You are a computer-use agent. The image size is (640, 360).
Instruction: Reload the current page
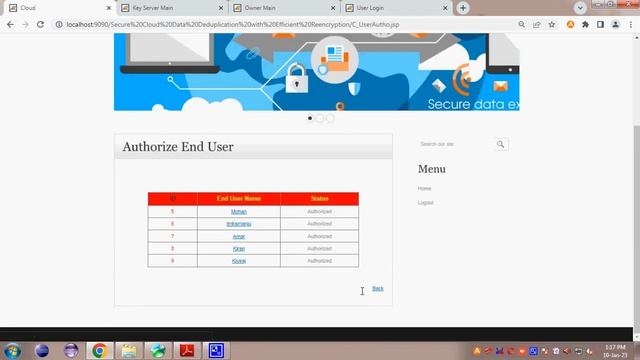40,24
